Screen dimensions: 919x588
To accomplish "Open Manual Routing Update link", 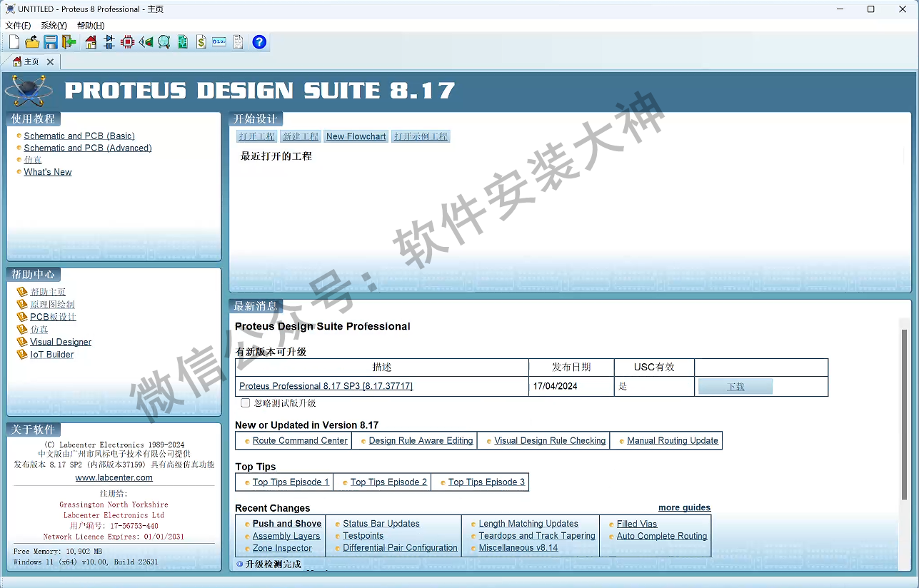I will pos(673,440).
